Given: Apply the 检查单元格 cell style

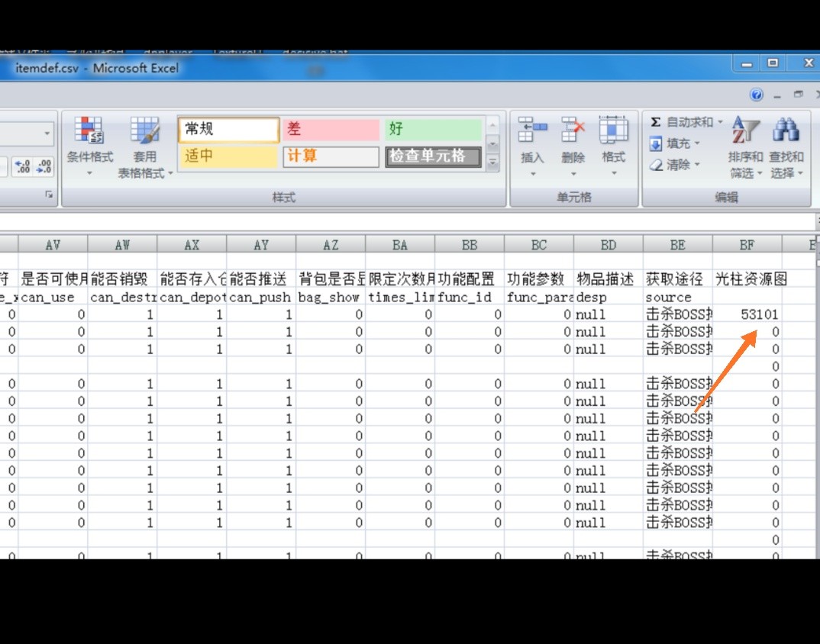Looking at the screenshot, I should 434,156.
